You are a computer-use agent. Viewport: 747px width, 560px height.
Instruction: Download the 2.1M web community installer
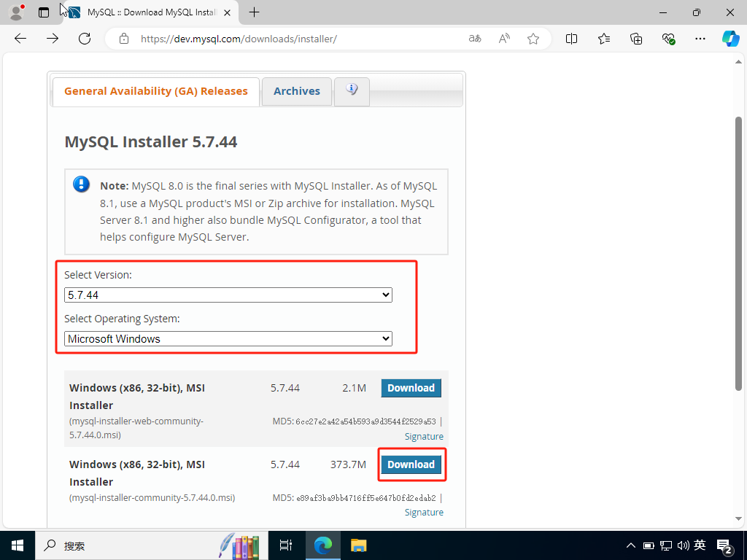tap(411, 388)
